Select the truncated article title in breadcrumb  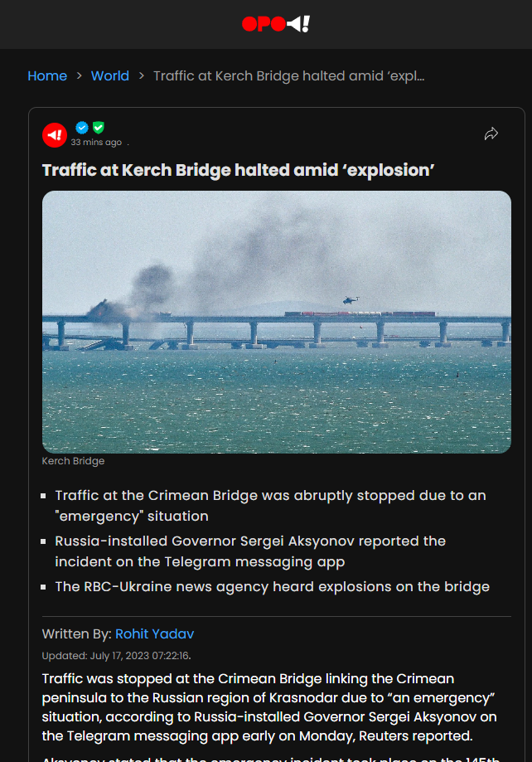pos(288,75)
